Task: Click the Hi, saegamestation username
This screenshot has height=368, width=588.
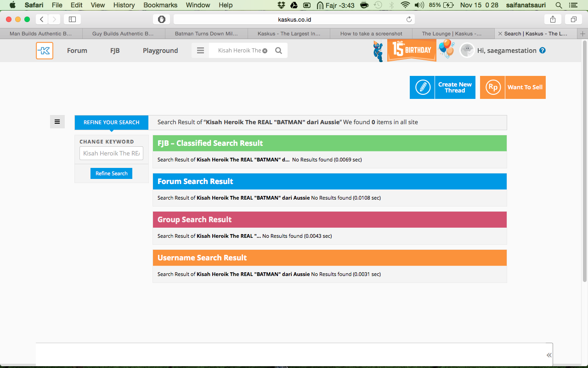Action: click(507, 51)
